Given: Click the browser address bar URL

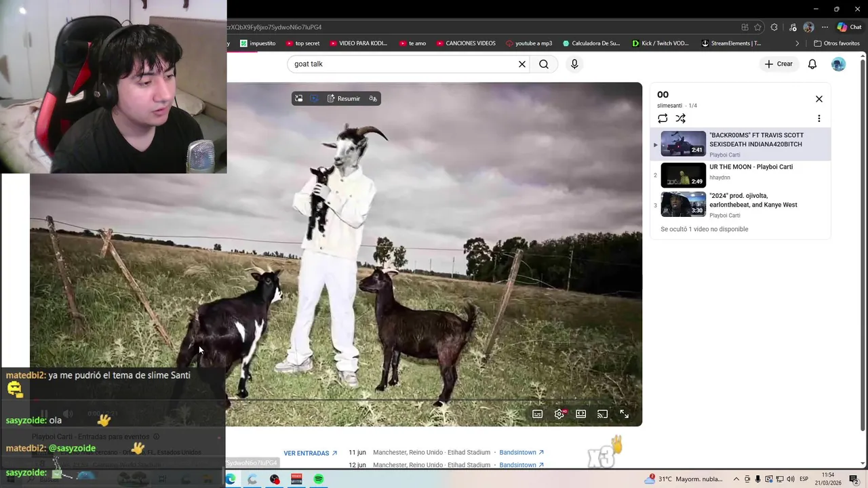Looking at the screenshot, I should click(274, 27).
